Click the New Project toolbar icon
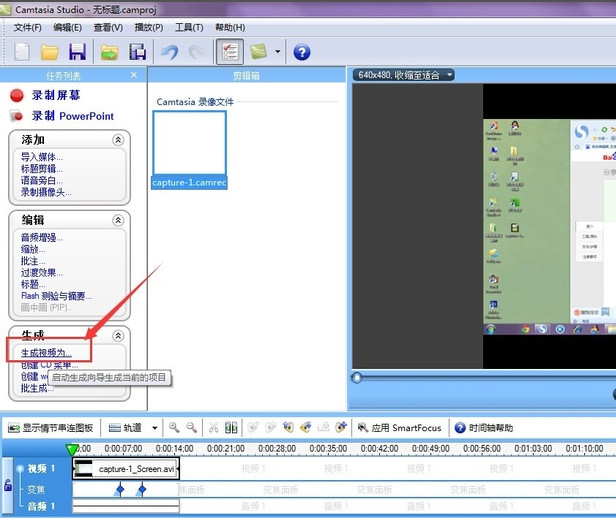Screen dimensions: 616x518 (21, 52)
